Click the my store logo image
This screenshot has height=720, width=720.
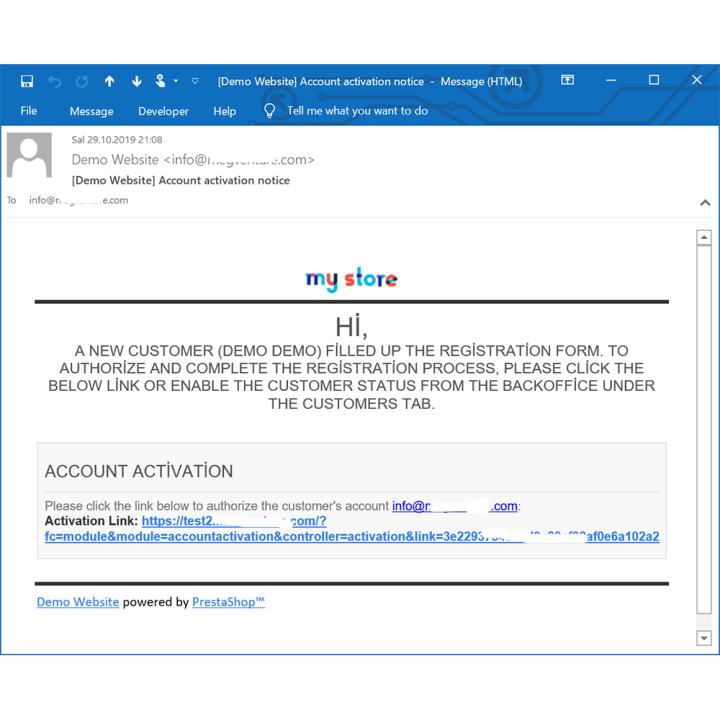coord(351,279)
